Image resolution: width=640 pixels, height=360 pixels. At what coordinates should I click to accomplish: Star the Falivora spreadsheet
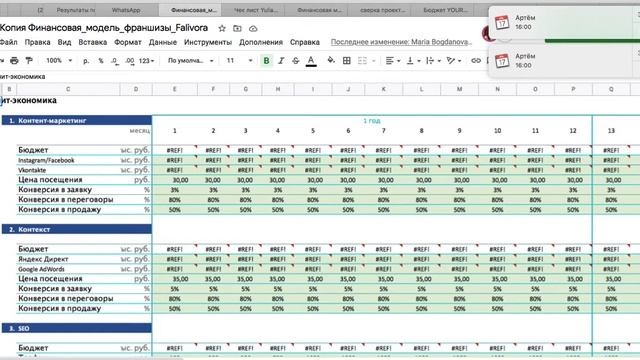tap(222, 28)
